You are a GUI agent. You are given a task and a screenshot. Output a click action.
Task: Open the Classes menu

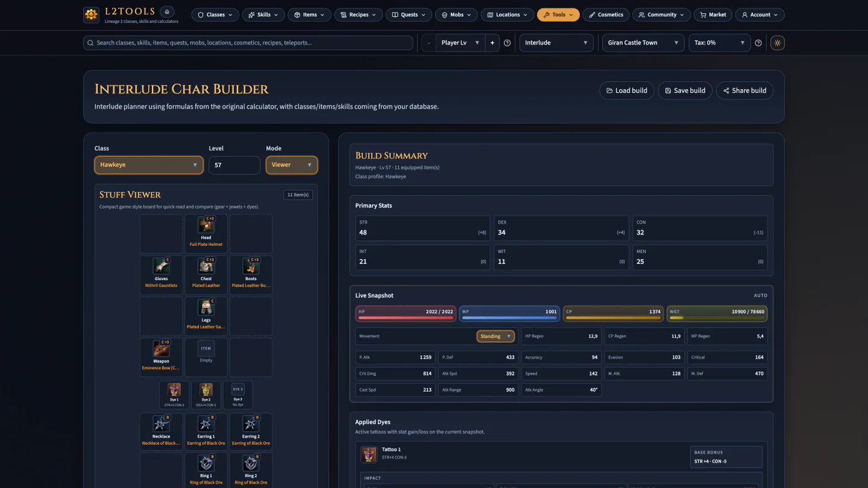click(x=215, y=14)
